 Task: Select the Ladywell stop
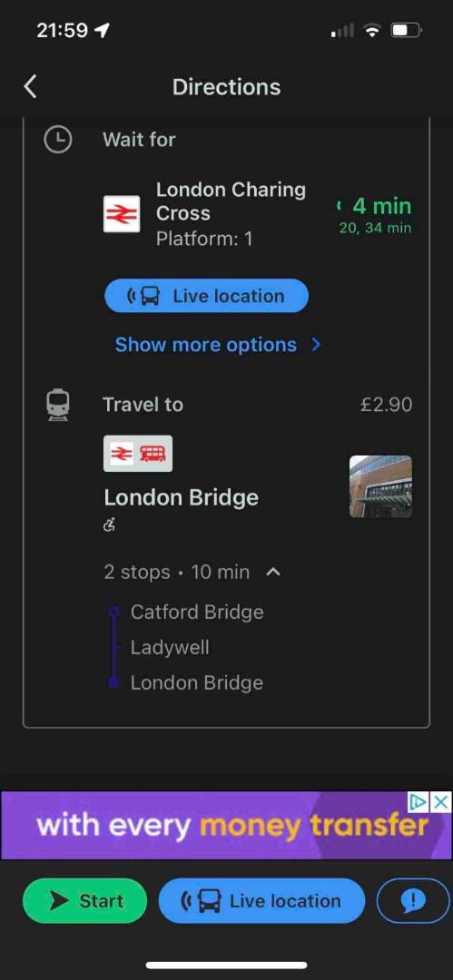tap(170, 648)
